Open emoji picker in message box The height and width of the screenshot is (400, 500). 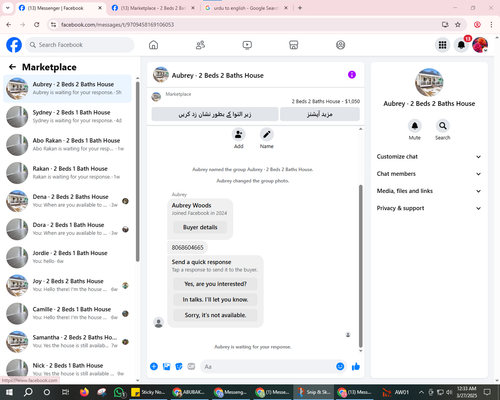tap(340, 367)
